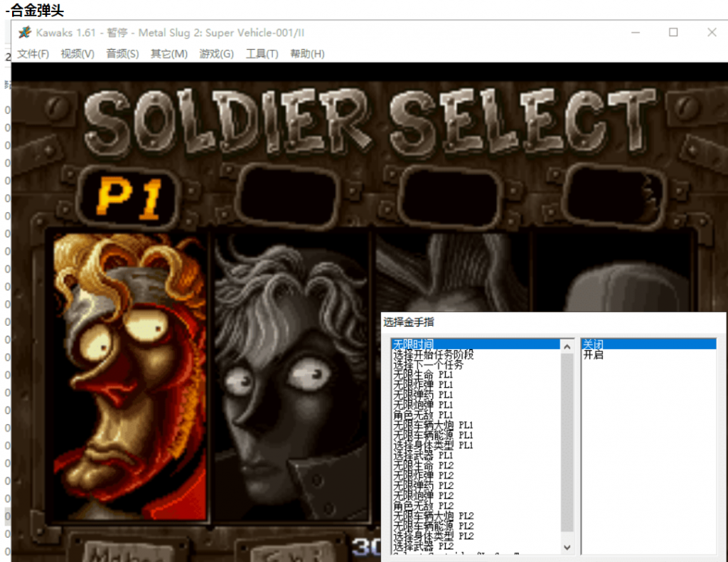Minimize the Kawaks window
Viewport: 728px width, 562px height.
[636, 32]
